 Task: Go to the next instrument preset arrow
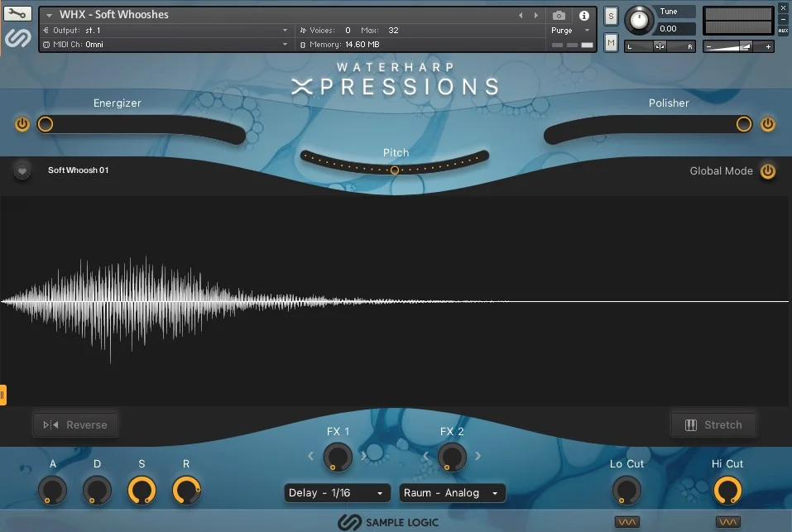click(536, 16)
